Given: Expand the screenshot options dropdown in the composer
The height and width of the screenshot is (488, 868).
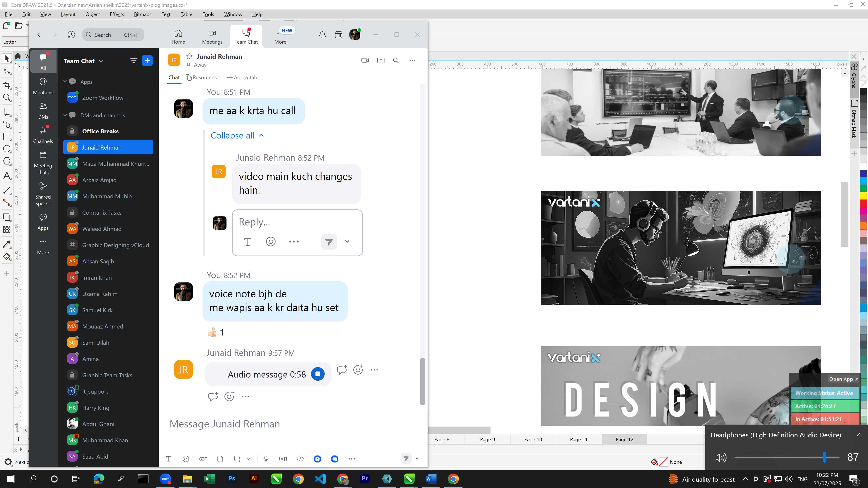Looking at the screenshot, I should tap(248, 459).
